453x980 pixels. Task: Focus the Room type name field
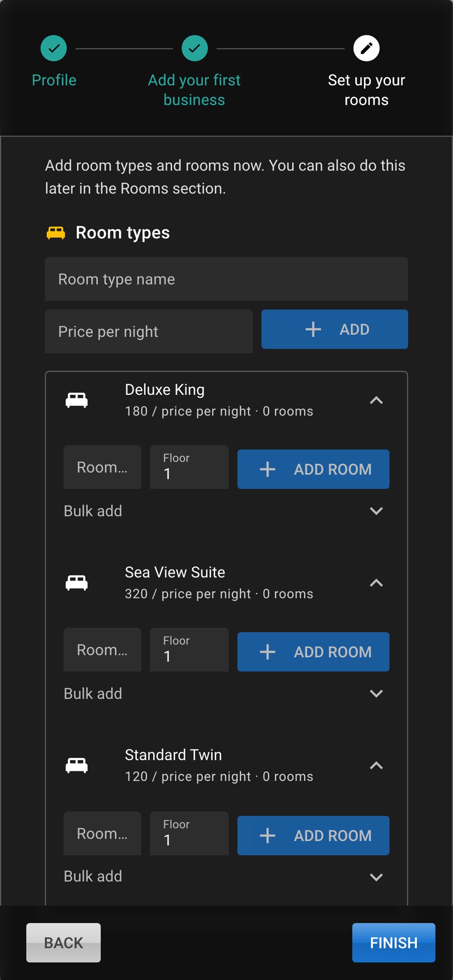point(226,279)
